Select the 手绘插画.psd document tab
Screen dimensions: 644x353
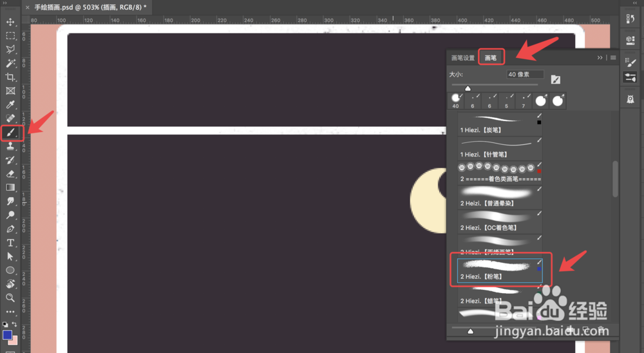(90, 7)
